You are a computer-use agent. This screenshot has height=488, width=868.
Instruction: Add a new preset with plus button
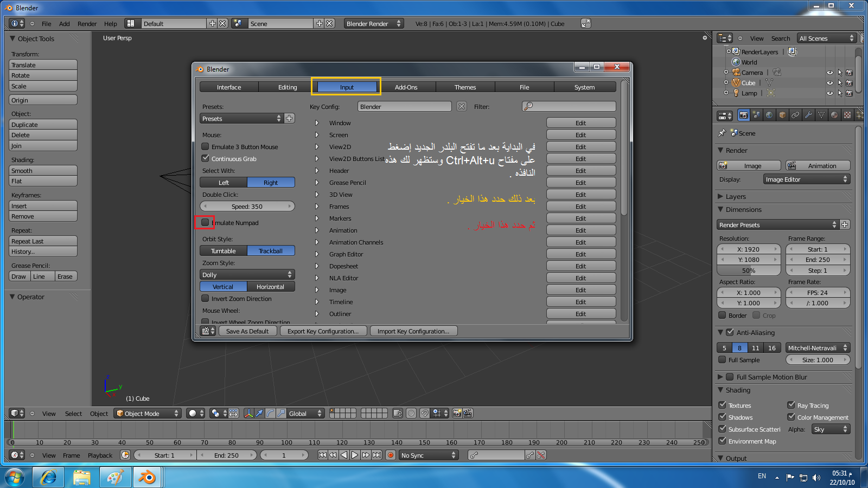point(290,118)
